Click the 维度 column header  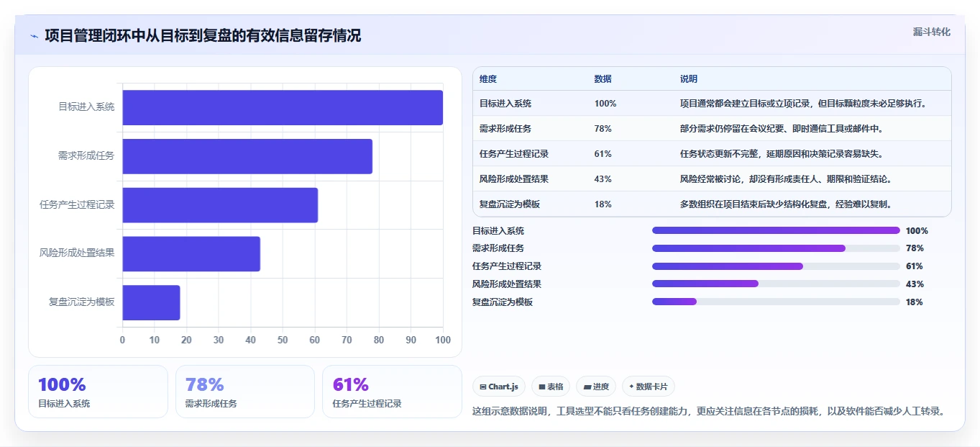[488, 79]
